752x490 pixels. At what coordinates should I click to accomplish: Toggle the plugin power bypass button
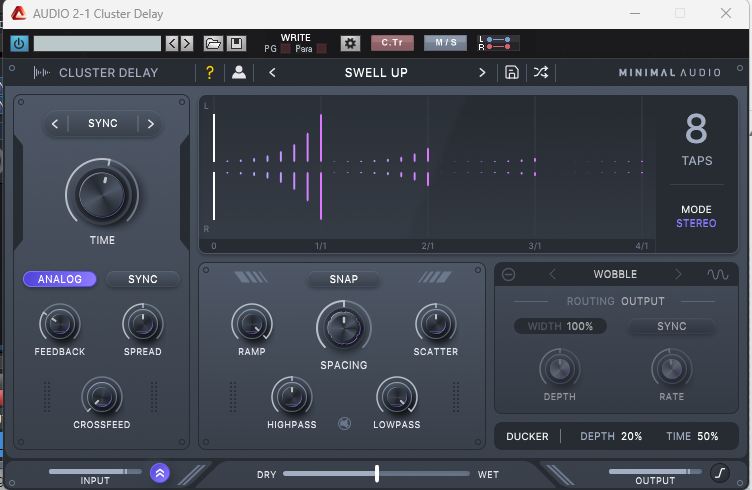[19, 44]
